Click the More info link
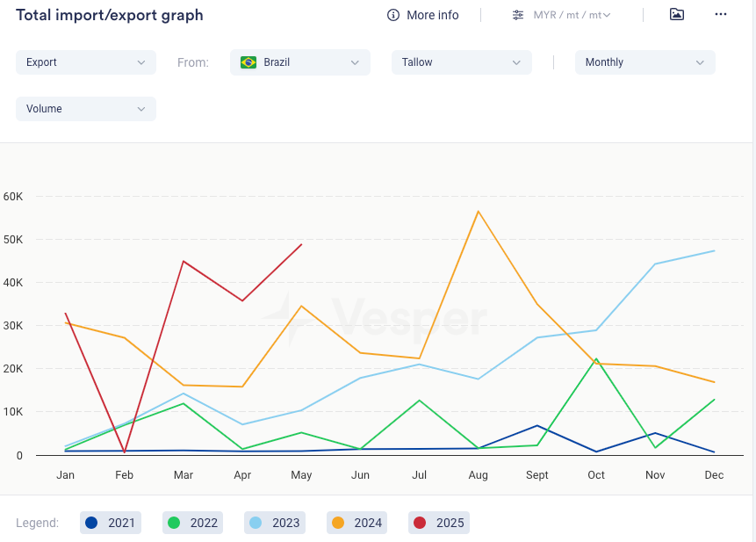This screenshot has height=542, width=756. [432, 15]
